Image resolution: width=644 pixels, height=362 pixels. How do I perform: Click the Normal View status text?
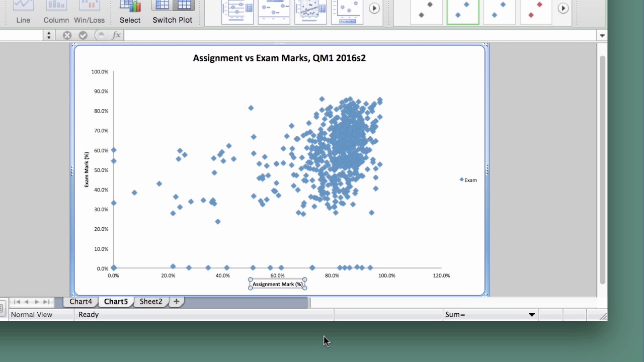(x=31, y=314)
